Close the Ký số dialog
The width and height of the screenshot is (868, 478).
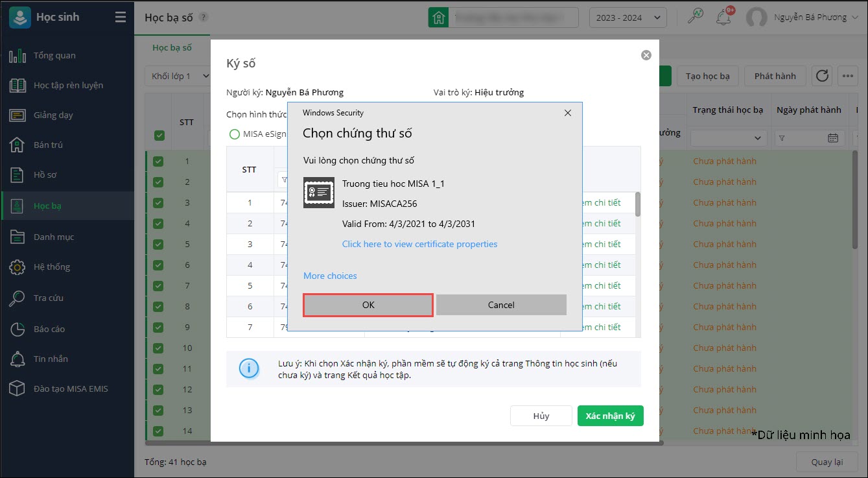tap(646, 56)
